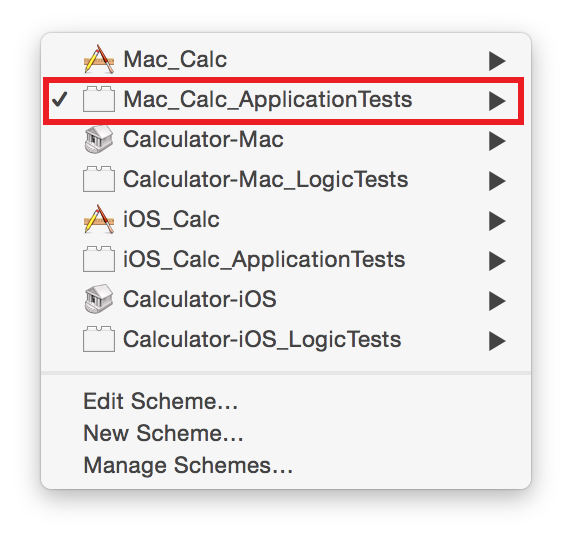Open the Calculator-iOS_LogicTests submenu arrow
The image size is (572, 538).
tap(497, 341)
